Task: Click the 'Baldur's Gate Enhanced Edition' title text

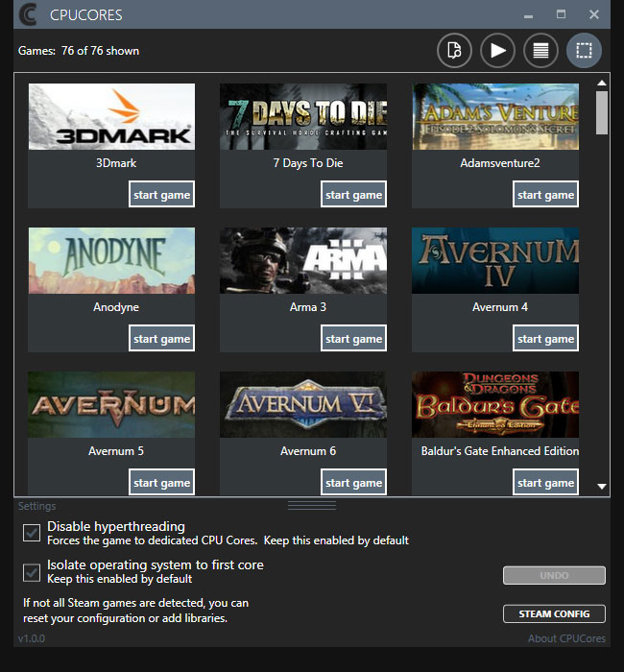Action: 500,451
